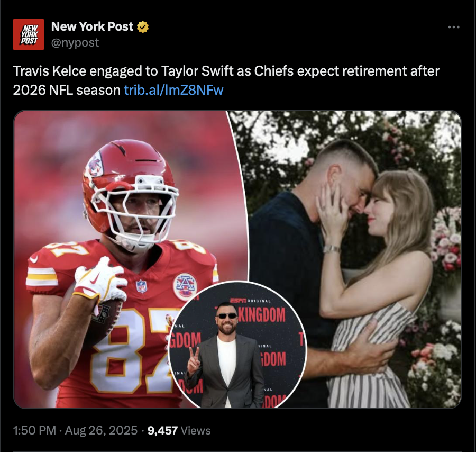Click the NFL shield on the jersey
Viewport: 476px width, 452px height.
141,286
